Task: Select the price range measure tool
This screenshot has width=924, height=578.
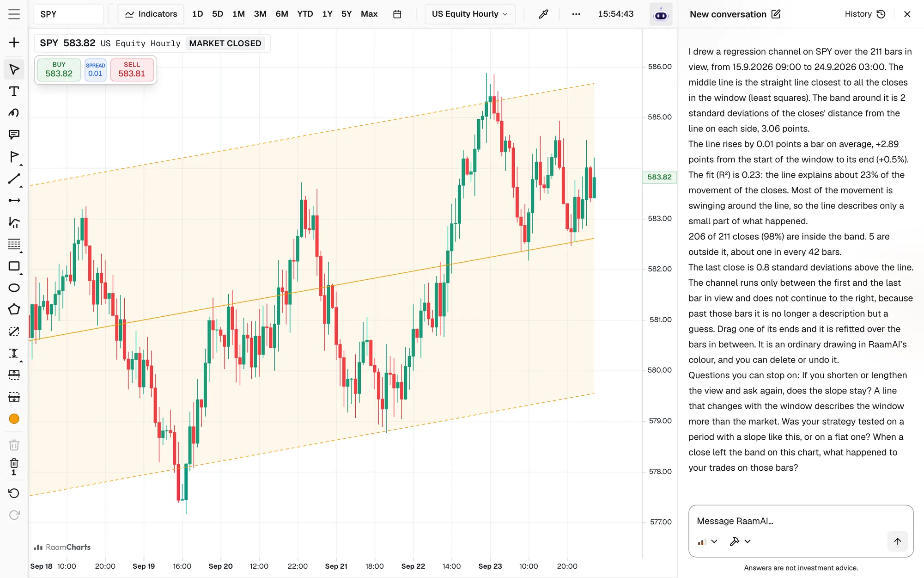Action: pyautogui.click(x=14, y=353)
